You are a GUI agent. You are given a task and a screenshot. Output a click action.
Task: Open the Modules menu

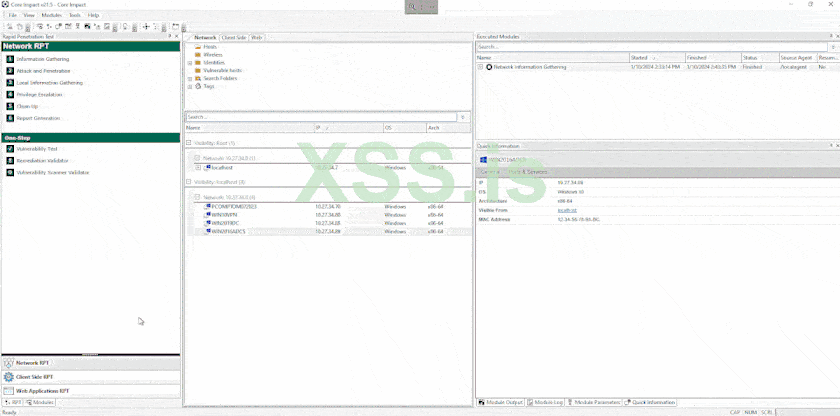point(51,15)
